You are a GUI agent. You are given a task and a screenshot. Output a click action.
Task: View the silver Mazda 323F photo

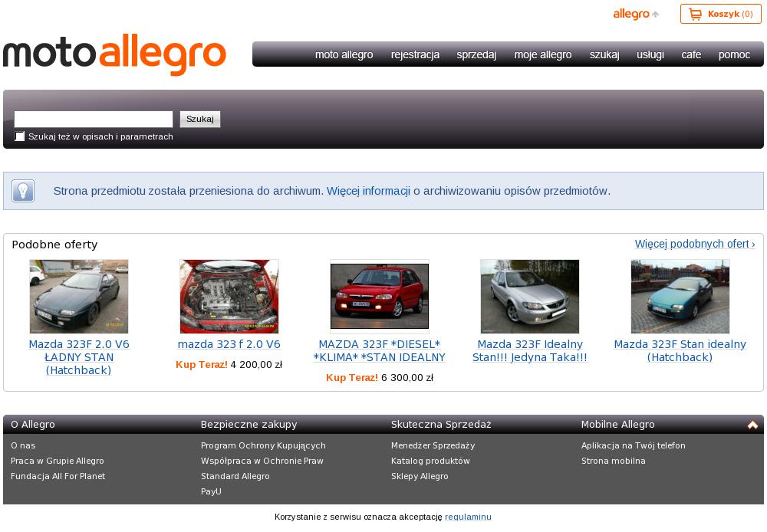529,297
